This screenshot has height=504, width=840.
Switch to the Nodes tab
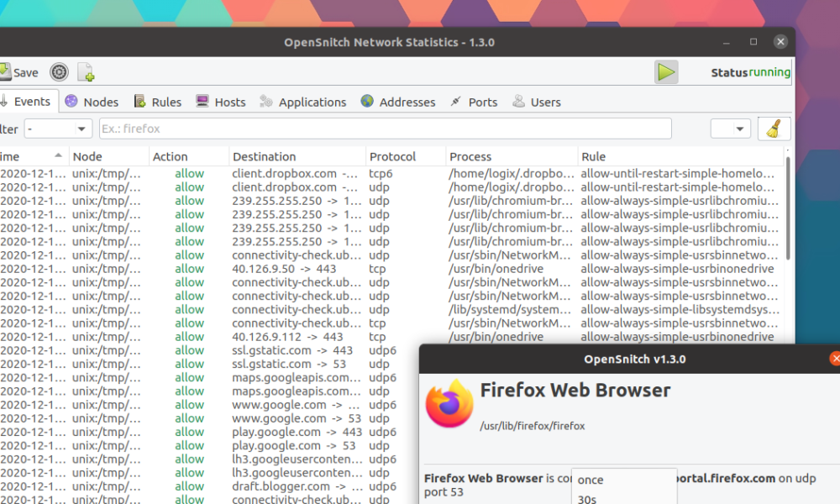[92, 102]
